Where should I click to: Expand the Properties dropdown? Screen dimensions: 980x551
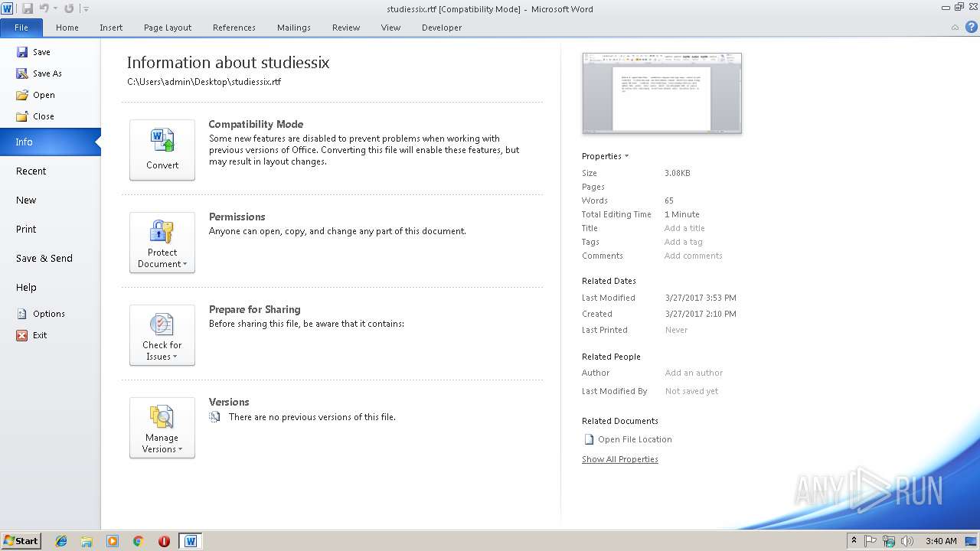click(x=605, y=156)
